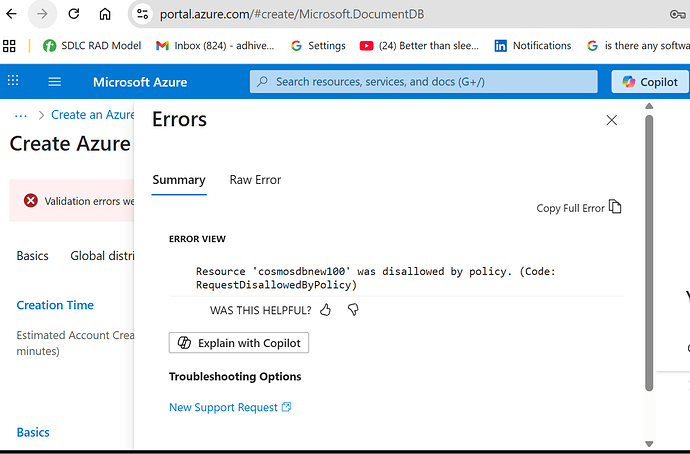Click Explain with Copilot button
Screen dimensions: 690x454
click(240, 343)
